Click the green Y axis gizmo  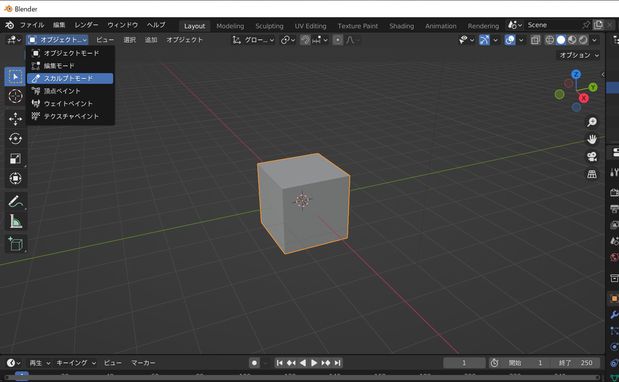tap(593, 87)
